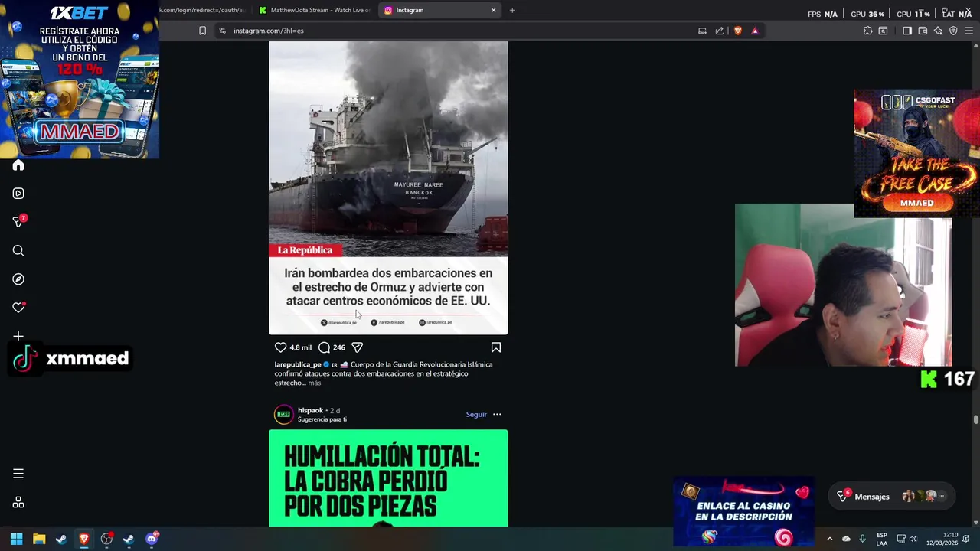Open the browser main menu
980x551 pixels.
point(969,31)
